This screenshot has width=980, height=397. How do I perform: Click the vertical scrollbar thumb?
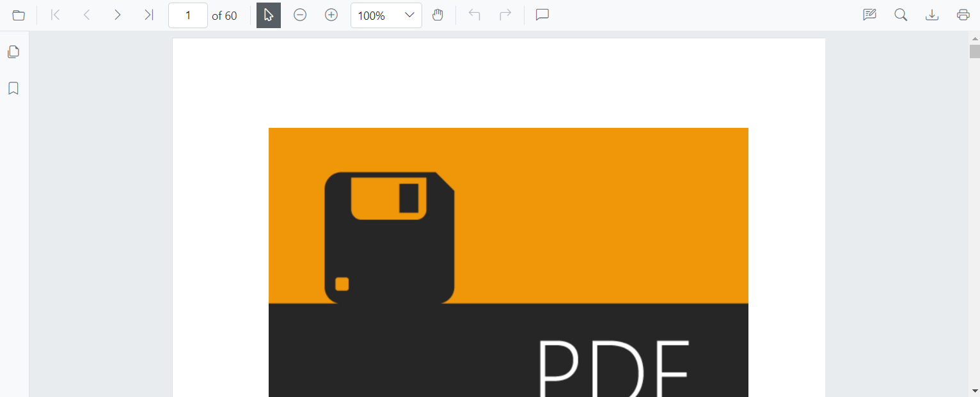tap(974, 51)
